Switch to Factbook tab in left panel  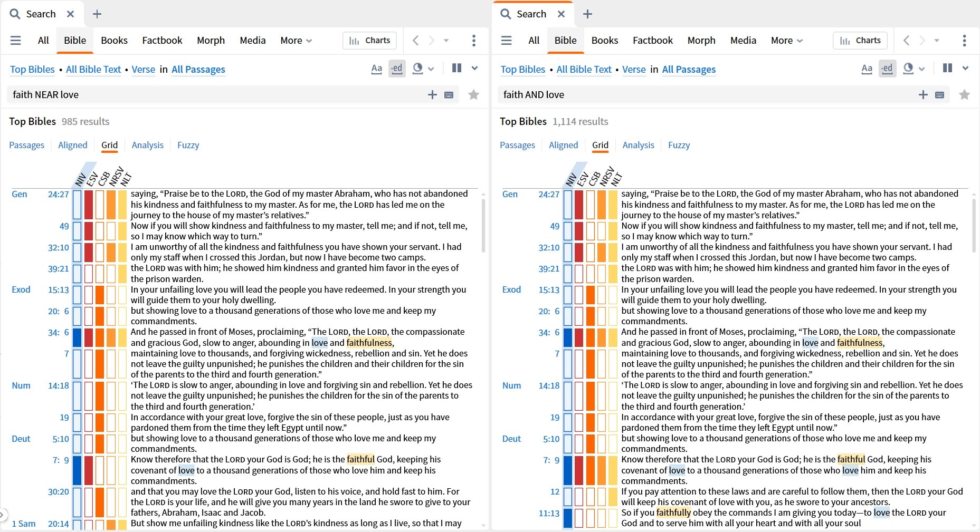[162, 41]
